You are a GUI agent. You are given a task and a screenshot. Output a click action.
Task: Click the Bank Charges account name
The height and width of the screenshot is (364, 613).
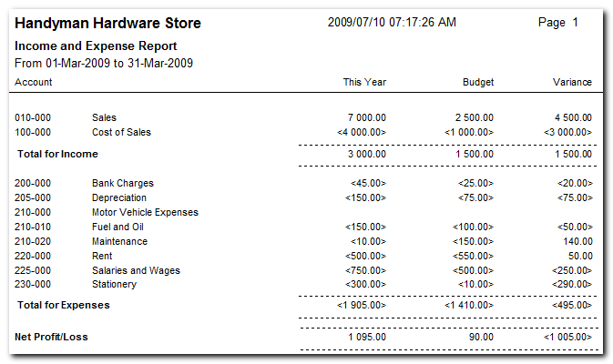tap(122, 183)
